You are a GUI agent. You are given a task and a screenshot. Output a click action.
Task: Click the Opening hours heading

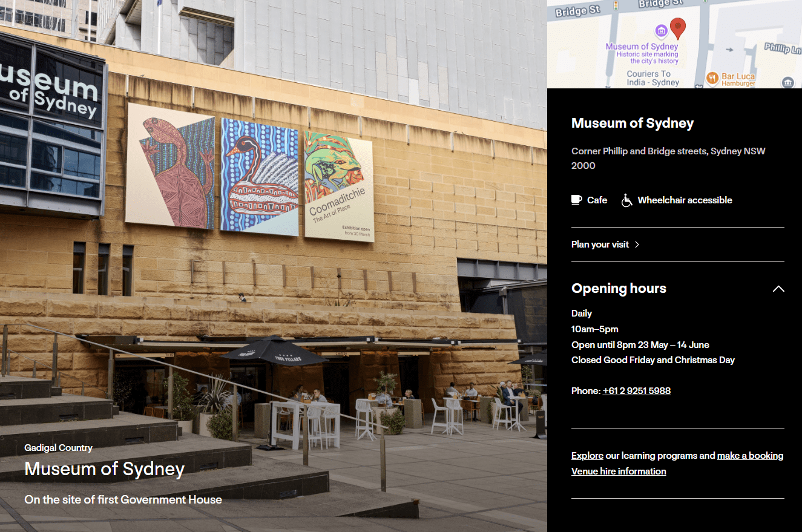619,288
